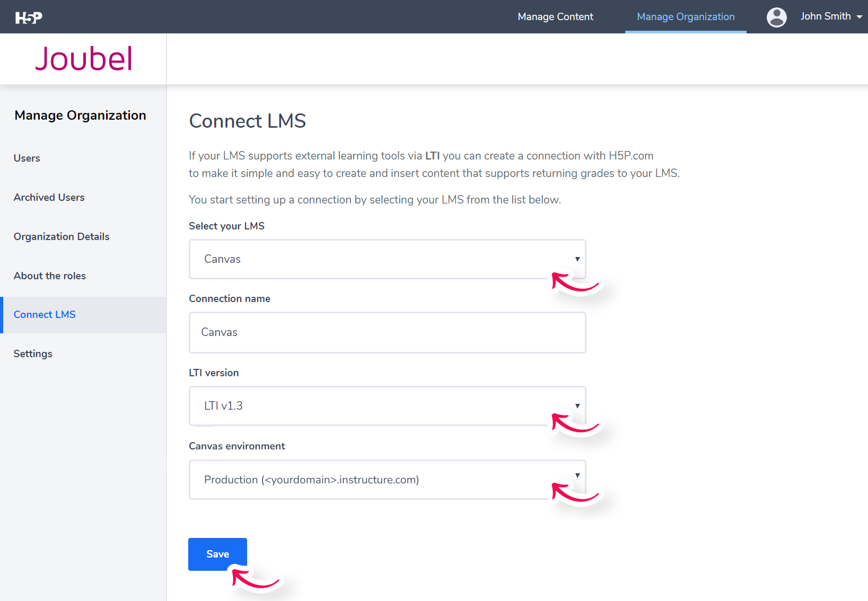Click the Manage Organization sidebar heading
This screenshot has height=601, width=868.
80,116
